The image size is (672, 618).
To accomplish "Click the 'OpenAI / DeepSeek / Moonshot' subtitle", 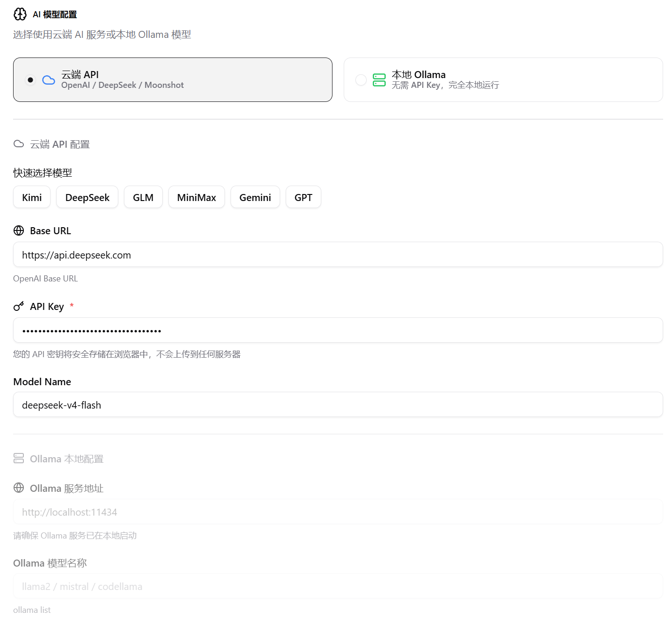I will click(123, 85).
